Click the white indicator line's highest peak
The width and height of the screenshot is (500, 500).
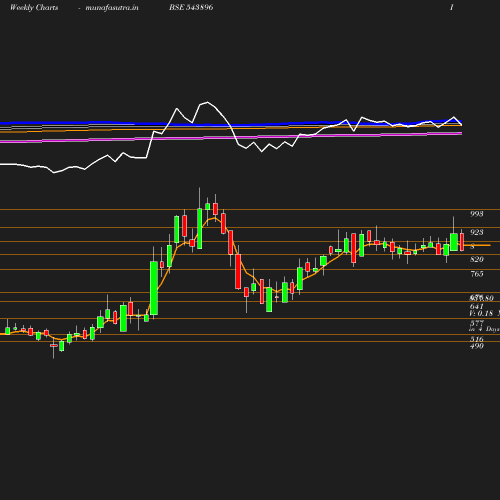coord(207,102)
